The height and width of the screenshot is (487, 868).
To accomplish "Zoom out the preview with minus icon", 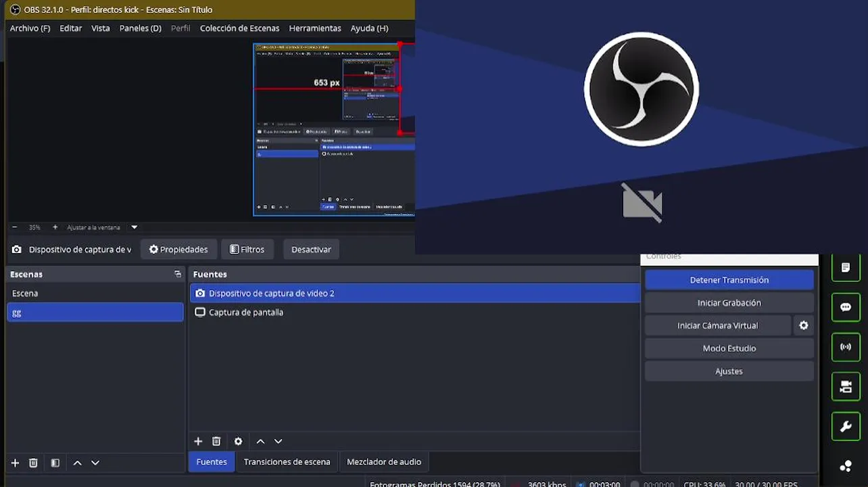I will click(x=14, y=227).
